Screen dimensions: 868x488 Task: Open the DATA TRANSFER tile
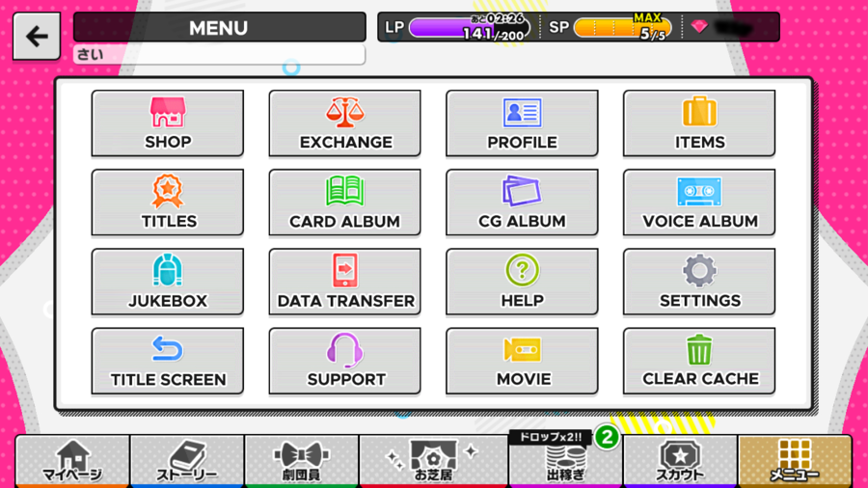(344, 282)
